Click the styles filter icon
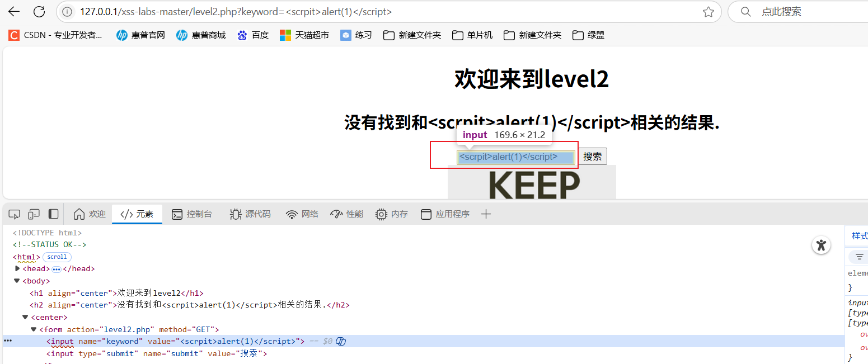Screen dimensions: 868x364 (859, 257)
